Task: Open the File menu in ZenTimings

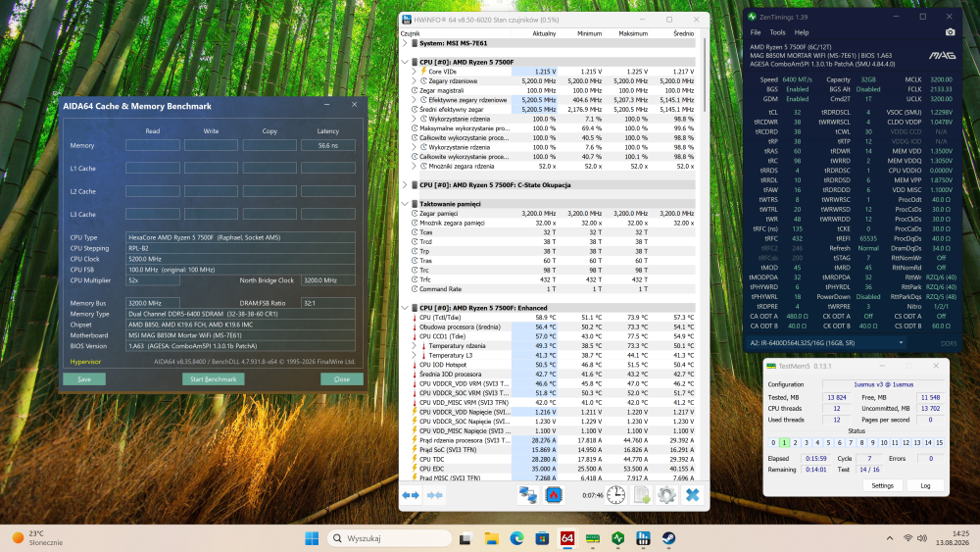Action: [756, 32]
